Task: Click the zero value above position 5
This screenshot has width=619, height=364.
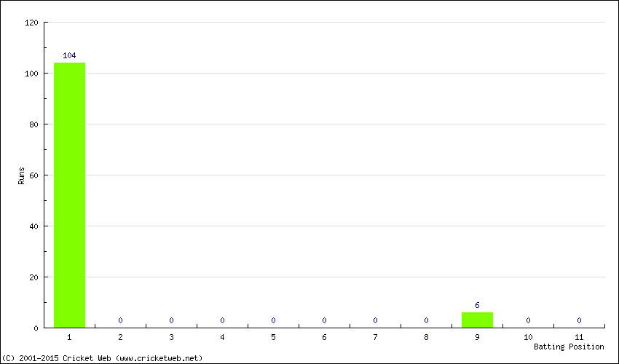Action: (273, 320)
